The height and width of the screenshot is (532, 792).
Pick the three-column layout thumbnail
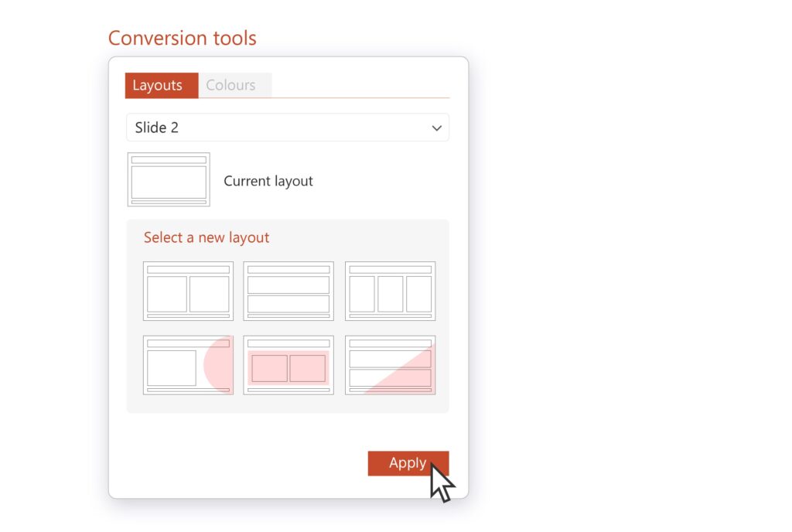pos(390,291)
